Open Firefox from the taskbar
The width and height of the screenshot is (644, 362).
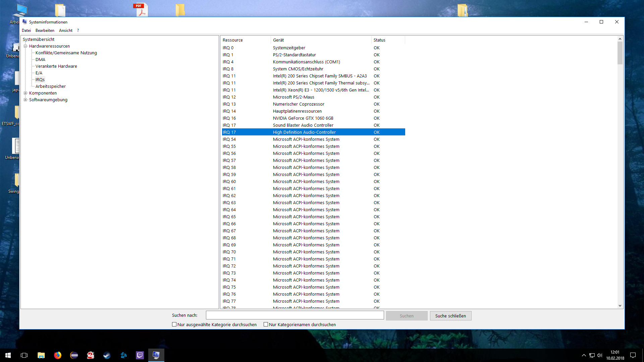58,355
